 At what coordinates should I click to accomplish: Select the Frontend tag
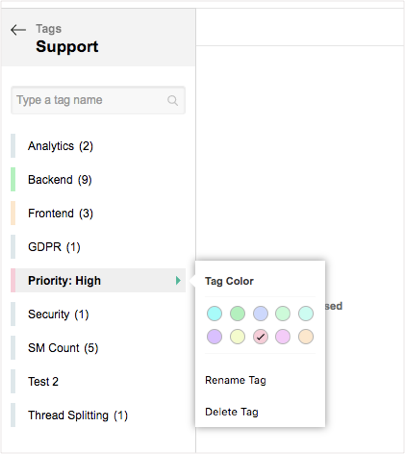pos(98,213)
